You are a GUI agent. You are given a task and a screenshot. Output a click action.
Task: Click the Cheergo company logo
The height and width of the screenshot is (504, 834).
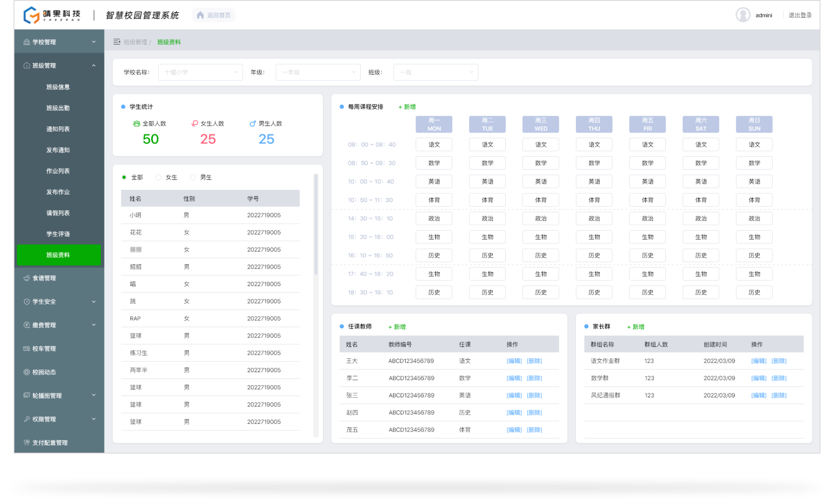(x=52, y=15)
